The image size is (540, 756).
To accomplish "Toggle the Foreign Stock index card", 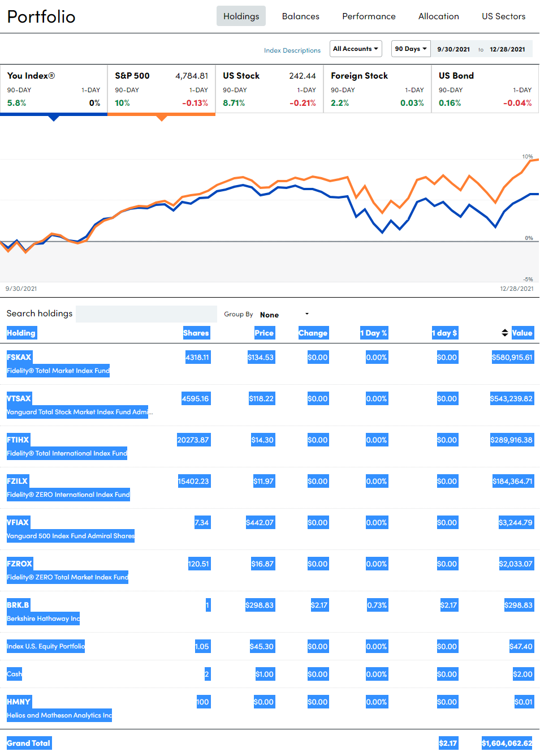I will [x=377, y=89].
